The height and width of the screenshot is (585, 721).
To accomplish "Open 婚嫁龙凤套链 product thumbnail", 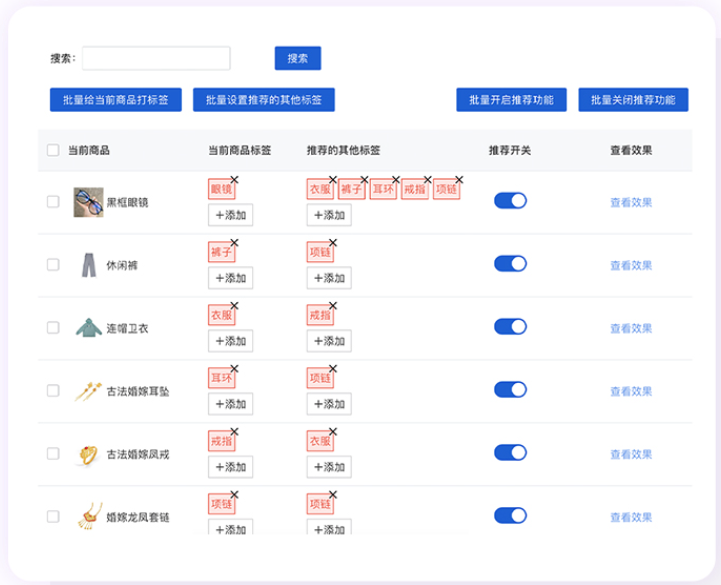I will 89,516.
